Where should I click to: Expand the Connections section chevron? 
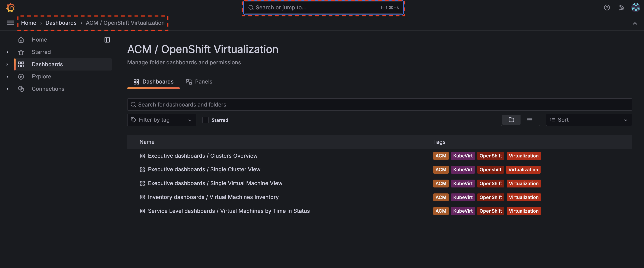tap(7, 89)
